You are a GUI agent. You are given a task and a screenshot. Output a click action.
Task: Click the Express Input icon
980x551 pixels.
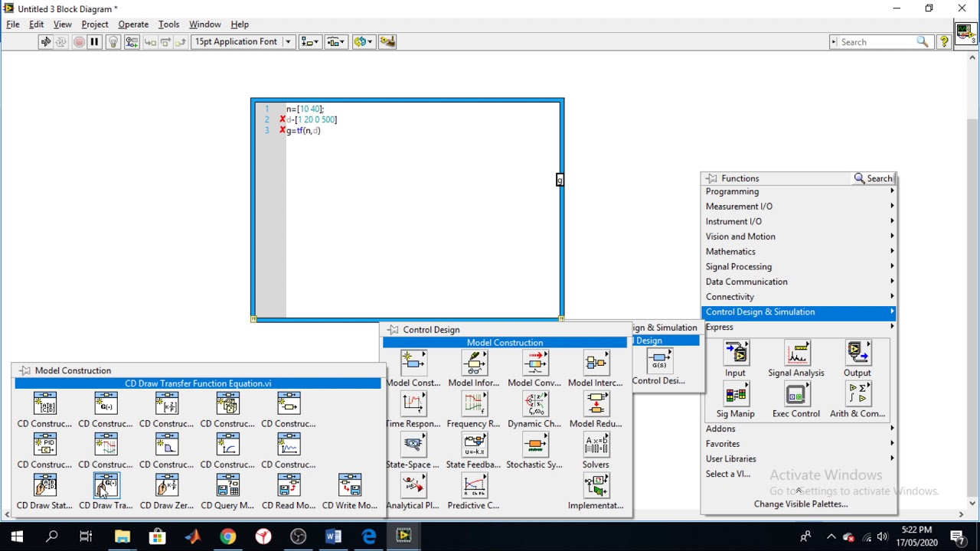click(x=736, y=353)
